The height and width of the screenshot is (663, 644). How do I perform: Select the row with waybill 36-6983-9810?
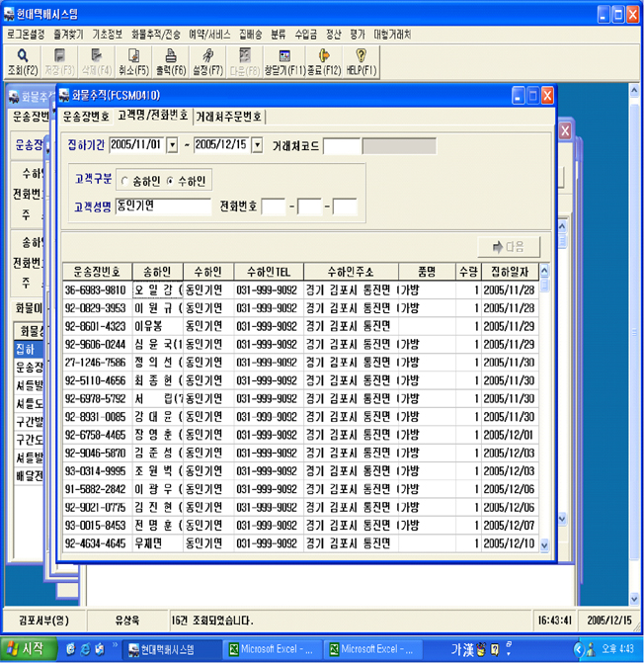pos(95,290)
